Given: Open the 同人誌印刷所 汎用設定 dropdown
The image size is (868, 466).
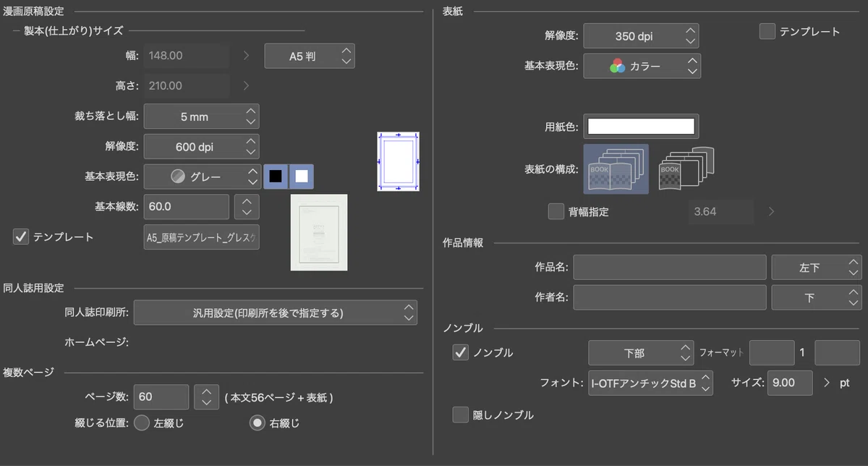Looking at the screenshot, I should click(x=276, y=313).
